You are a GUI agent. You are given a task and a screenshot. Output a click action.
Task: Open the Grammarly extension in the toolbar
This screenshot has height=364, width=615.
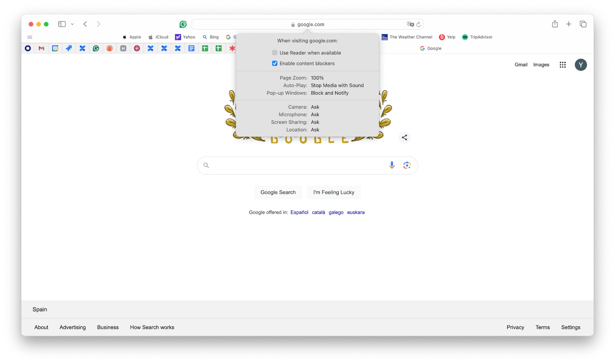[x=183, y=24]
